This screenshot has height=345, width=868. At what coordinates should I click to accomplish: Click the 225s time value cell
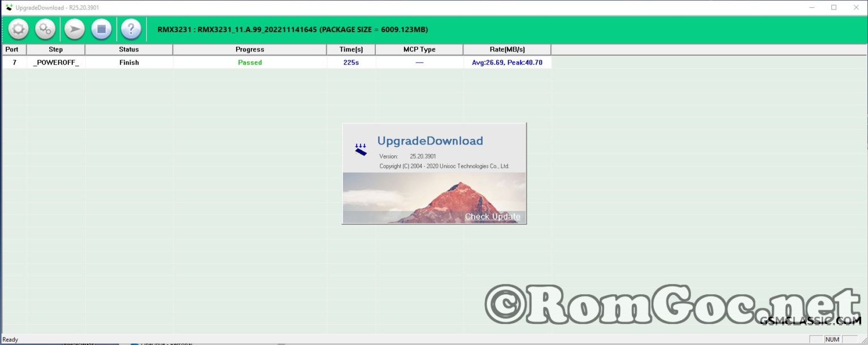coord(351,62)
